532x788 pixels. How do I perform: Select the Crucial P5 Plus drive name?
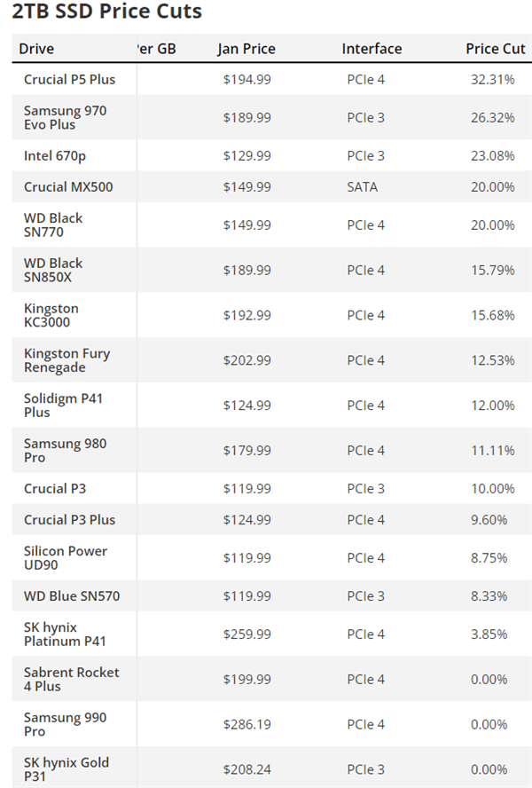[69, 80]
